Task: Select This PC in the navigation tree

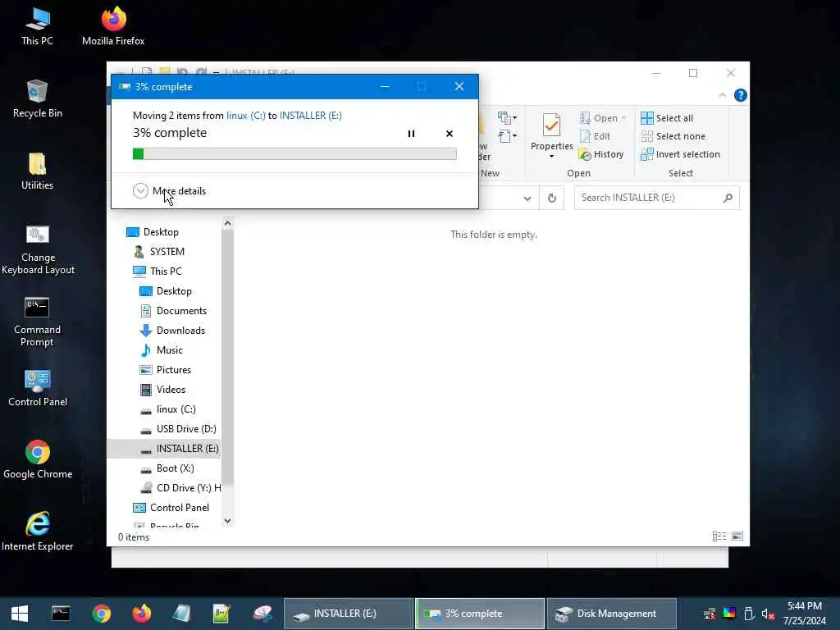Action: [x=157, y=271]
